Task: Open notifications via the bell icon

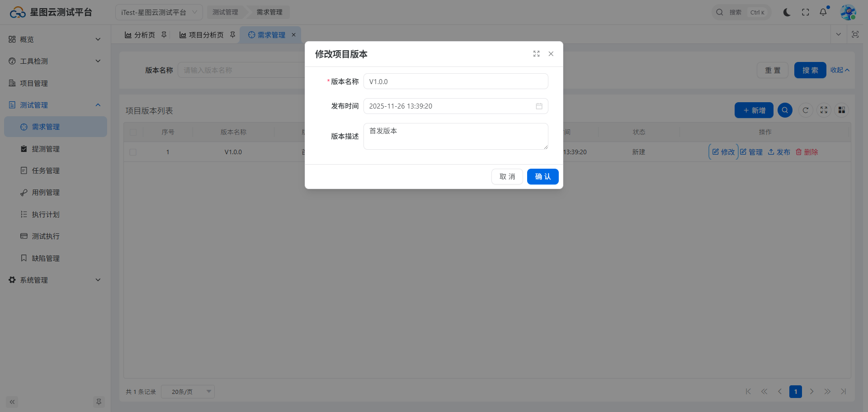Action: pyautogui.click(x=823, y=12)
